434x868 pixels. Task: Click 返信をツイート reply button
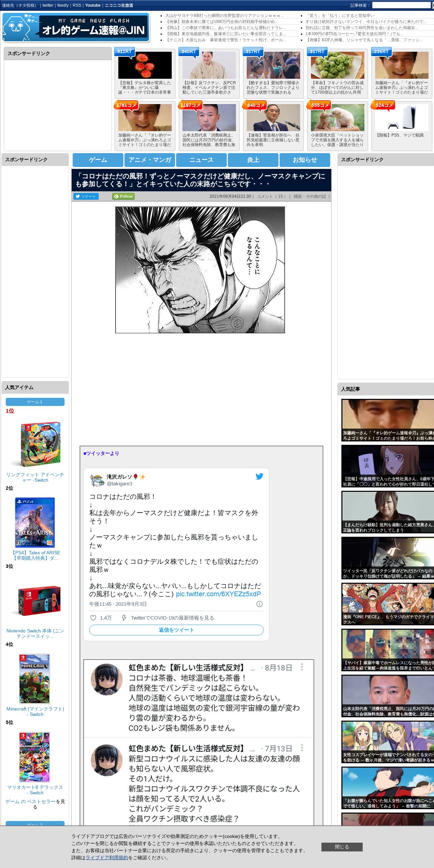pos(176,630)
